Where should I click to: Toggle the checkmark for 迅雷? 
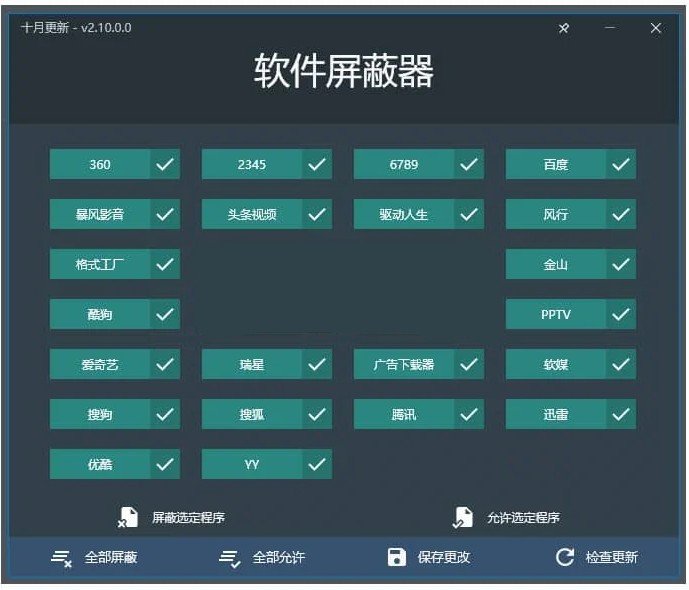pos(621,414)
